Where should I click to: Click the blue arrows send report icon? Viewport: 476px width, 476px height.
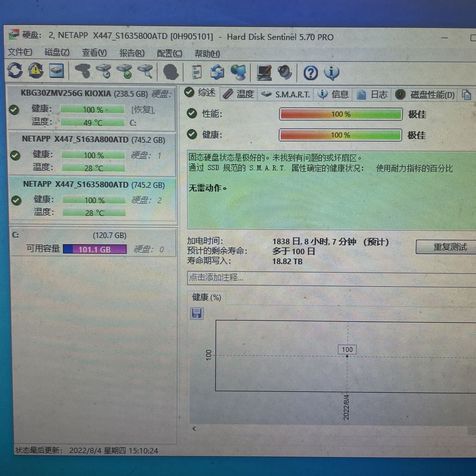(217, 72)
